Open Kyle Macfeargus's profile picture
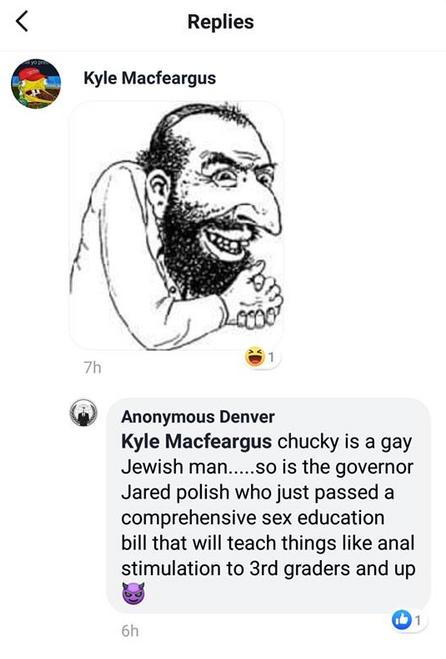 36,84
